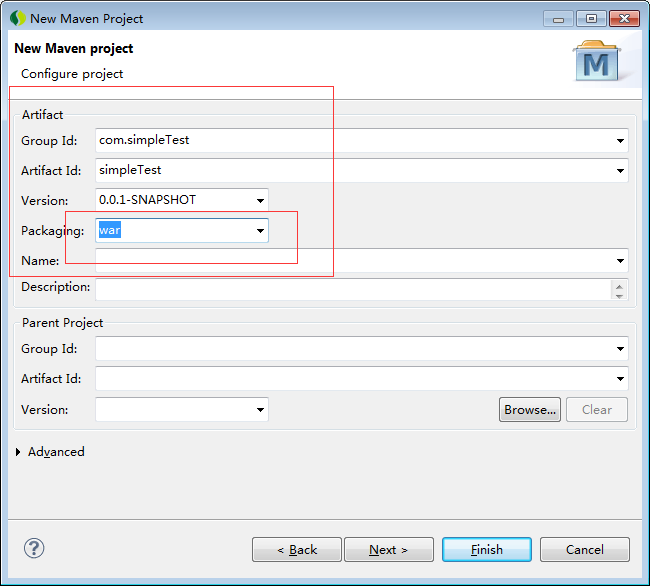Click the Description scrollbar down arrow
Viewport: 650px width, 586px height.
[x=619, y=296]
